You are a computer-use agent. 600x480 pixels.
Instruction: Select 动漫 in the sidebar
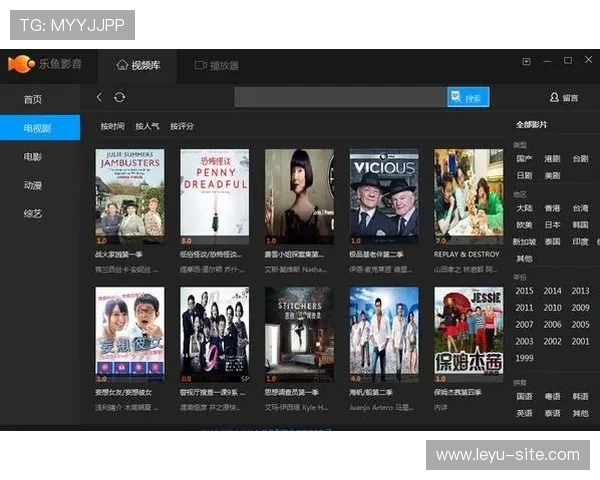[x=33, y=185]
